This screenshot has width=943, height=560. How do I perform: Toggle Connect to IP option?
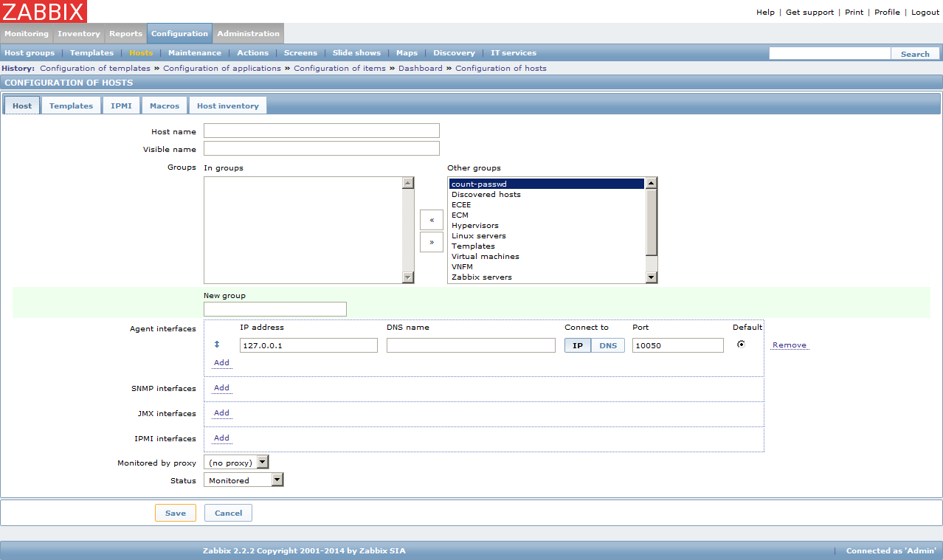[578, 345]
